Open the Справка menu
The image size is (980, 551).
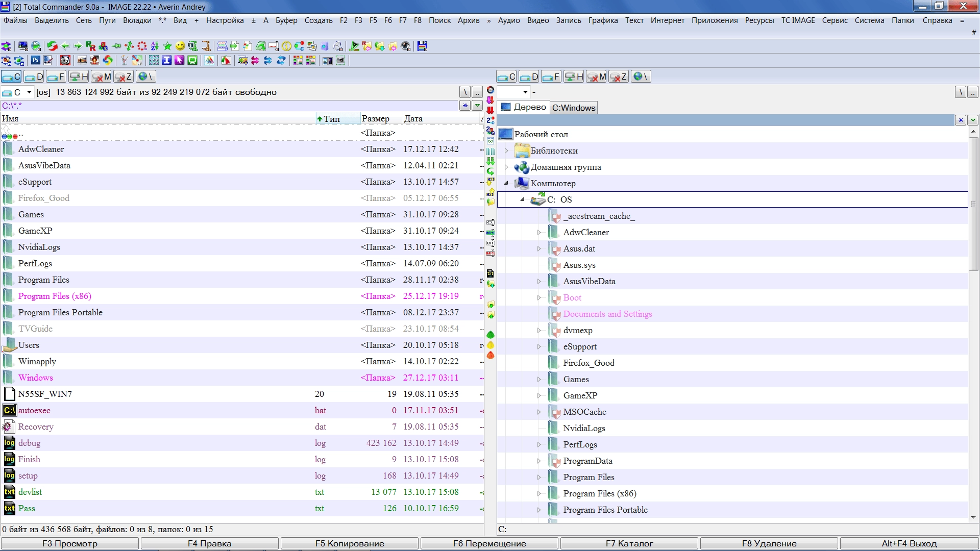(937, 20)
